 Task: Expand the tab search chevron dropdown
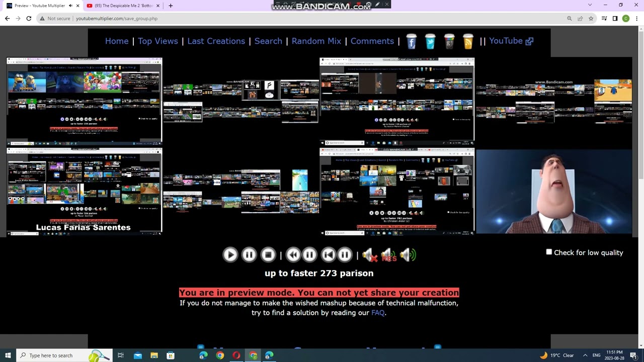coord(590,5)
